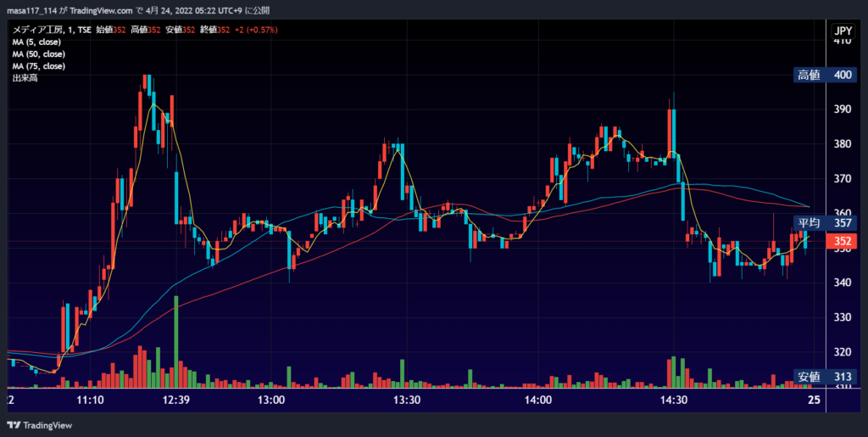Click the メディア工房 symbol name

pyautogui.click(x=36, y=31)
